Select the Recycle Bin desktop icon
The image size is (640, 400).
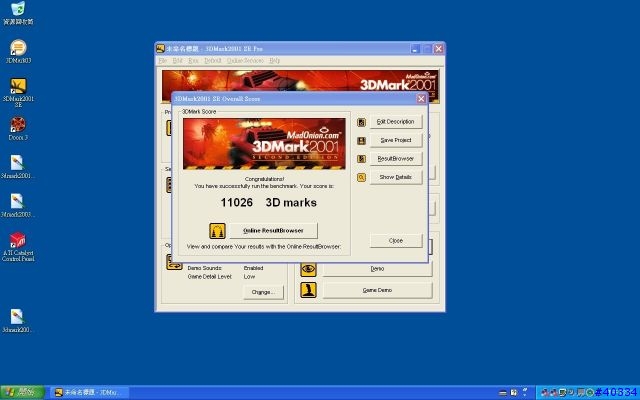[18, 13]
